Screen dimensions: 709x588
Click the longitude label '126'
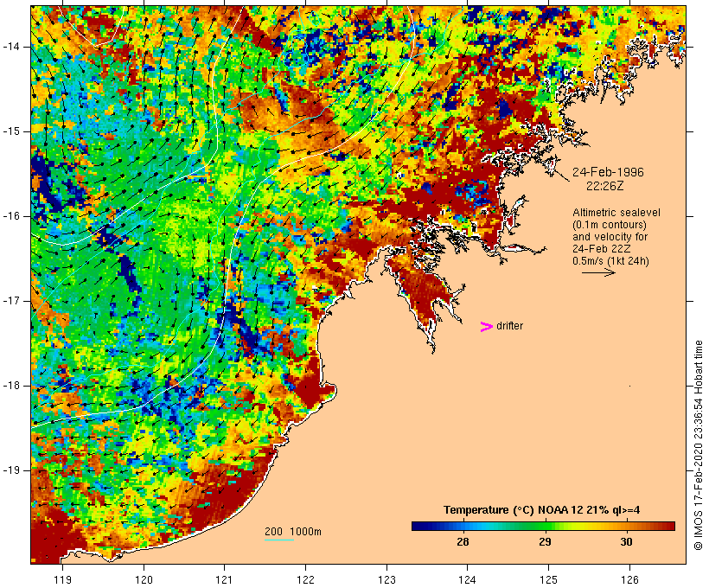629,579
